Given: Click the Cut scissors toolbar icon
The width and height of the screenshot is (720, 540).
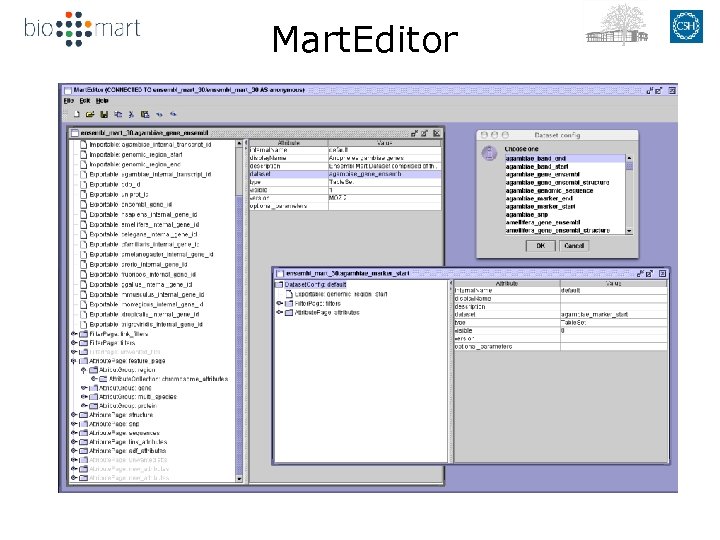Looking at the screenshot, I should coord(131,114).
